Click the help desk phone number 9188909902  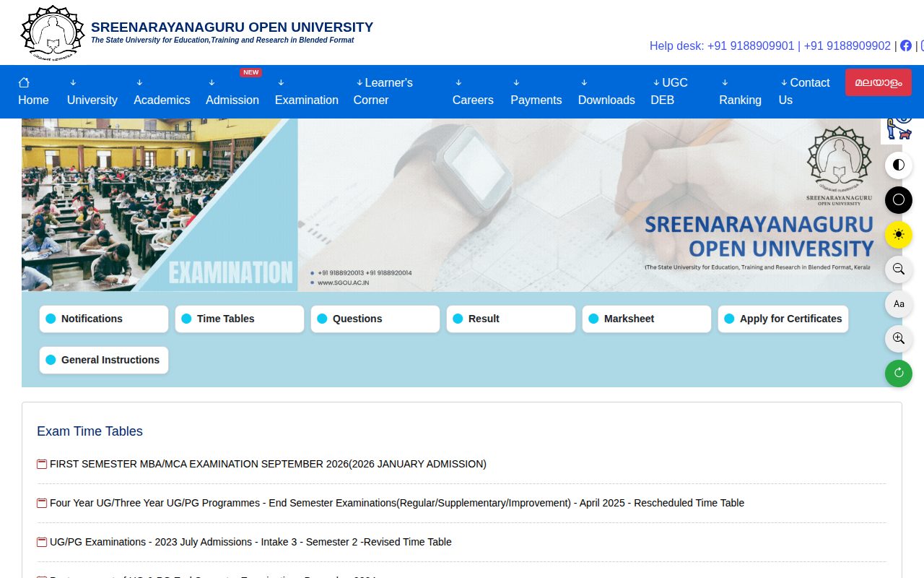847,46
